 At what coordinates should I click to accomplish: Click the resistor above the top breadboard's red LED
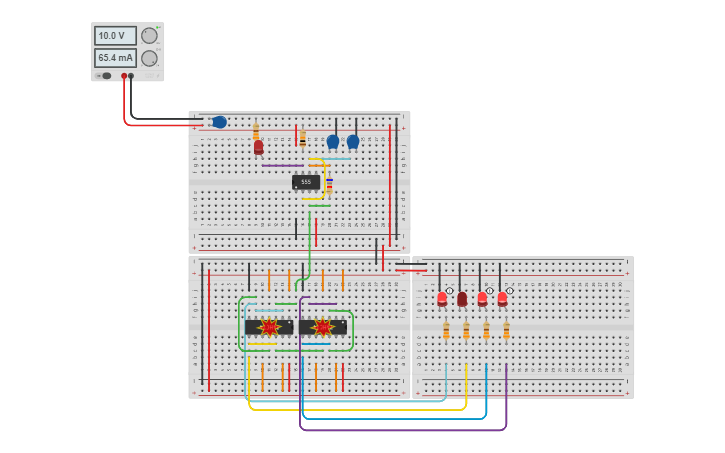click(x=256, y=131)
